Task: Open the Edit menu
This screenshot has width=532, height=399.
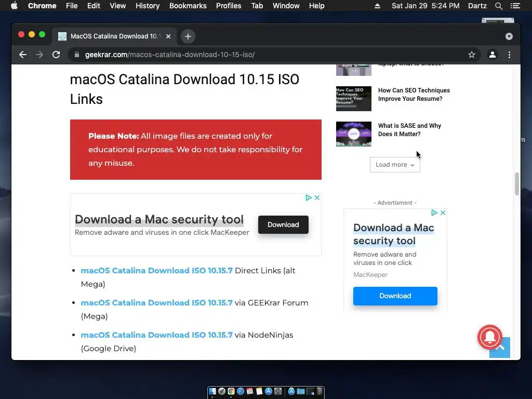Action: click(94, 6)
